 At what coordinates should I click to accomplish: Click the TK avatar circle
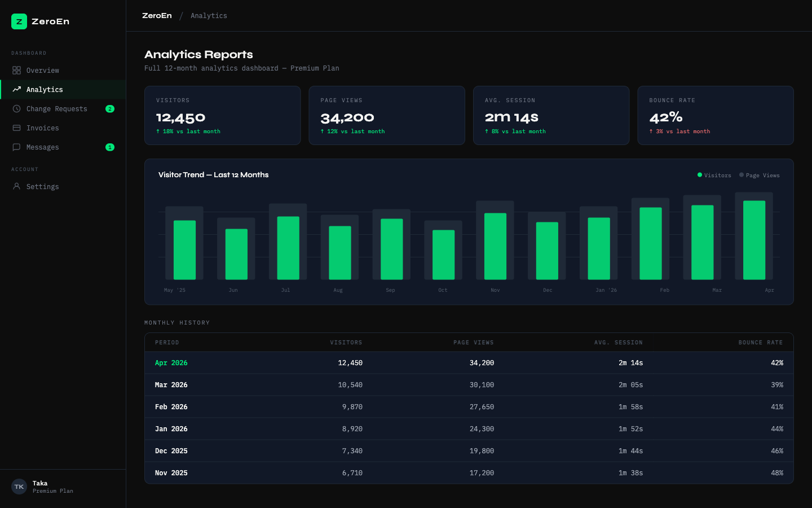click(x=19, y=487)
